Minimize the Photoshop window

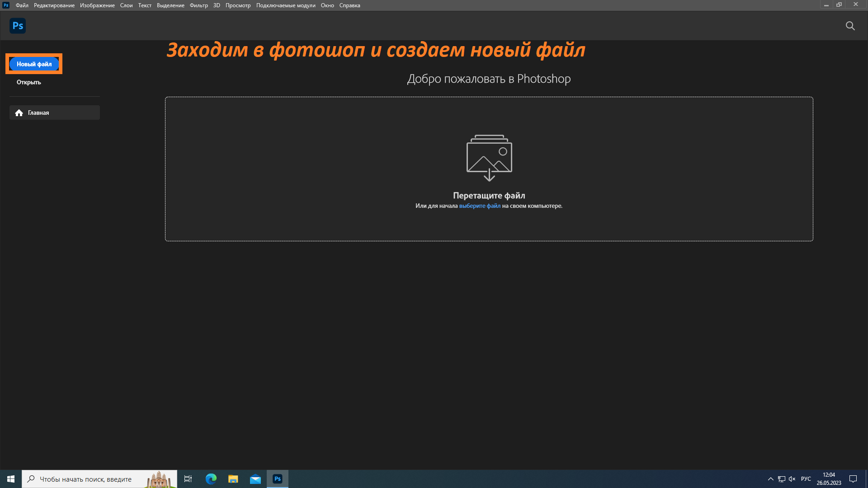[x=826, y=5]
